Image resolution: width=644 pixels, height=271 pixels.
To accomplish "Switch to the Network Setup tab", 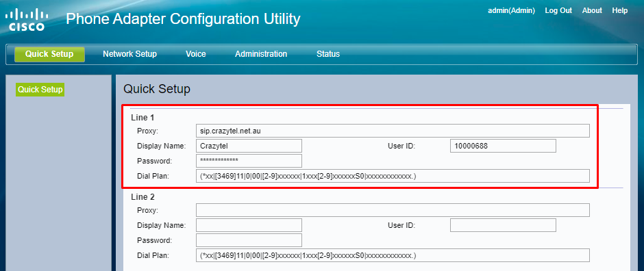I will coord(129,54).
